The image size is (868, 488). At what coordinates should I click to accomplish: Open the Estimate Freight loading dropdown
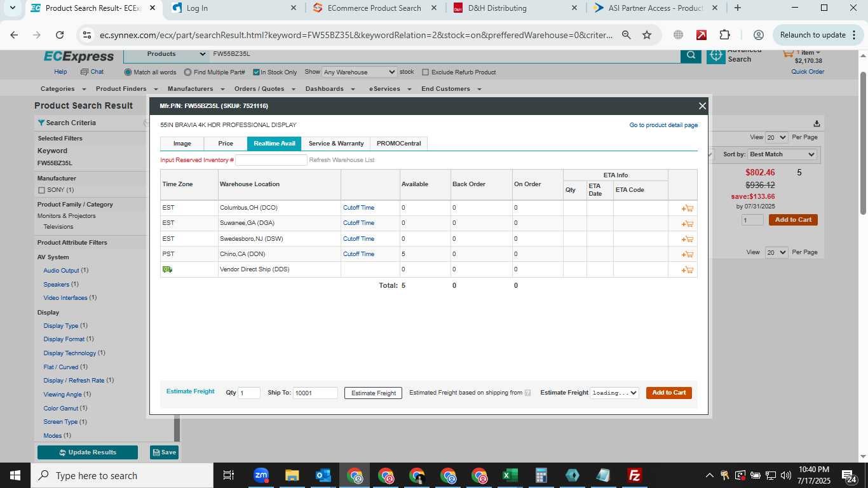[x=614, y=393]
